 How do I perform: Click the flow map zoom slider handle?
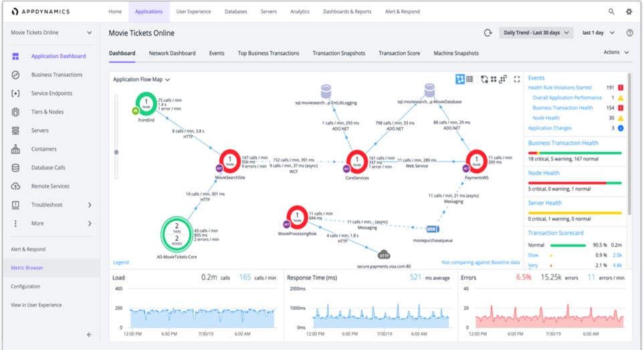(x=116, y=153)
